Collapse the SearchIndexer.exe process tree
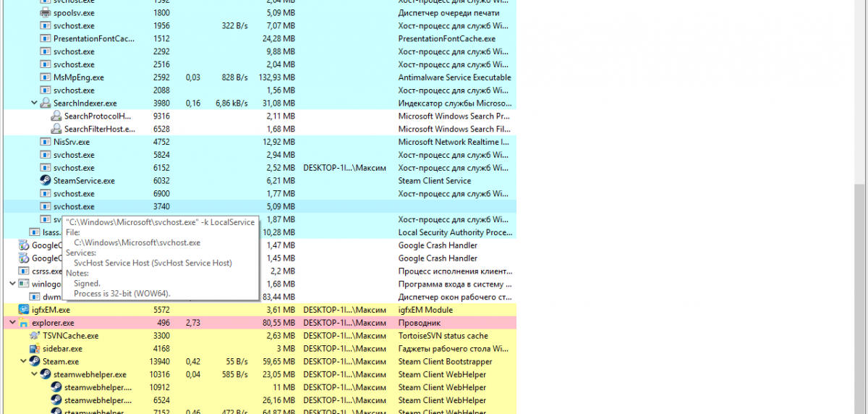This screenshot has width=868, height=414. [34, 103]
